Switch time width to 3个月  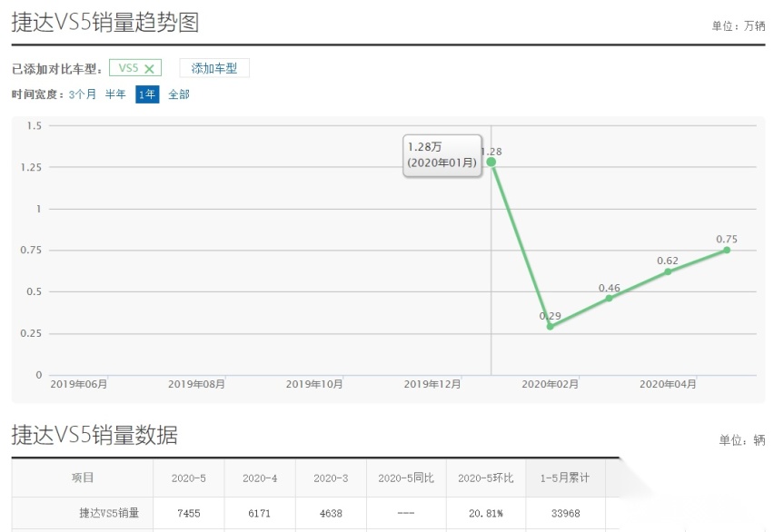tap(83, 94)
